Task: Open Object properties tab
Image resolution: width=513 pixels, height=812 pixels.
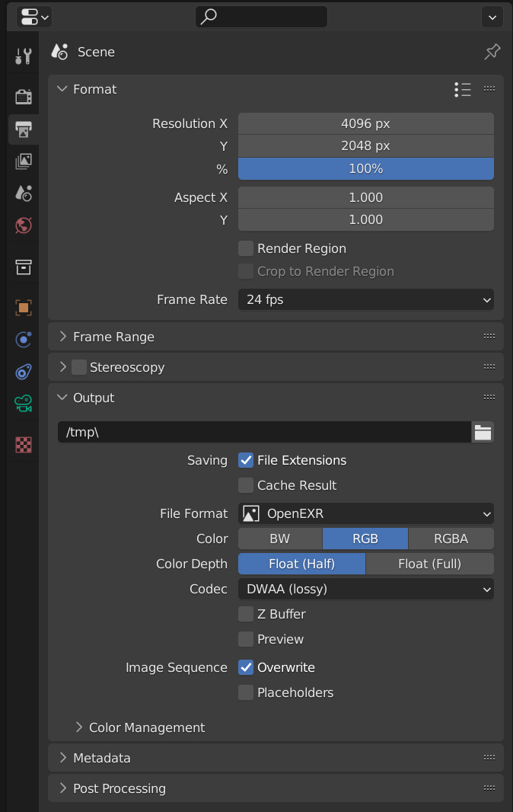Action: pos(24,308)
